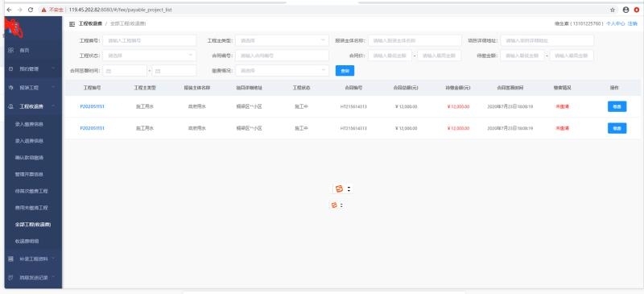Select 全部工程(收退费) submenu item
Viewport: 644px width, 294px height.
click(33, 225)
